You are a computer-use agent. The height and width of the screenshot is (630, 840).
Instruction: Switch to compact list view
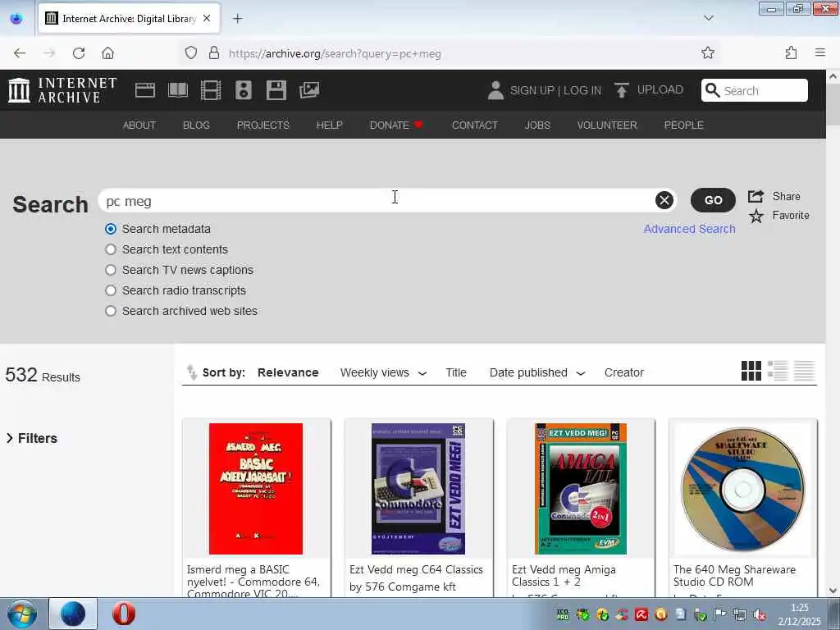804,371
